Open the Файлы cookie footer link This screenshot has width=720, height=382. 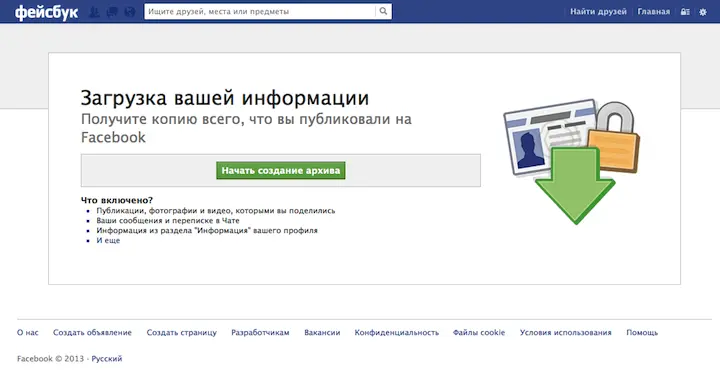[479, 332]
